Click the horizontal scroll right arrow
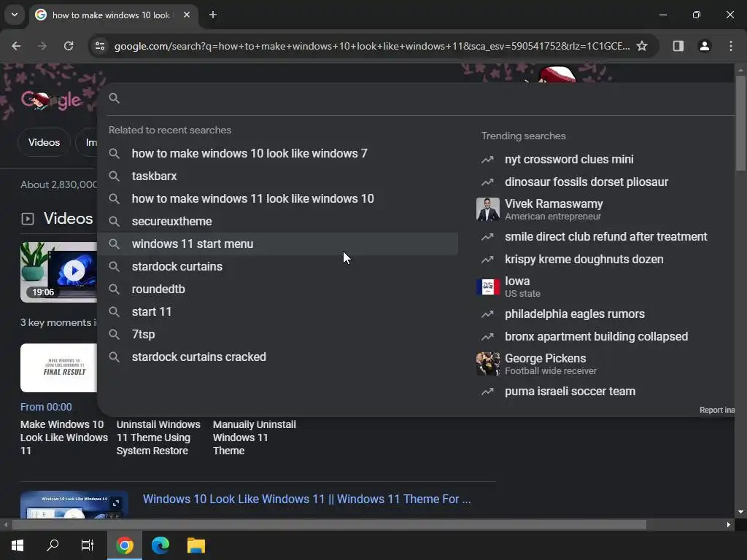The height and width of the screenshot is (560, 747). tap(728, 525)
